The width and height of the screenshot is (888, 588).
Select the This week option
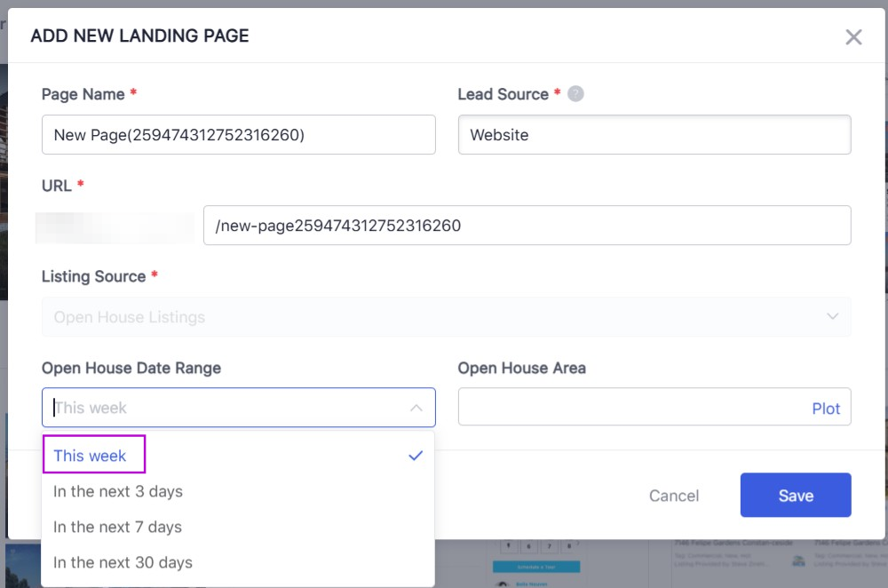coord(91,456)
